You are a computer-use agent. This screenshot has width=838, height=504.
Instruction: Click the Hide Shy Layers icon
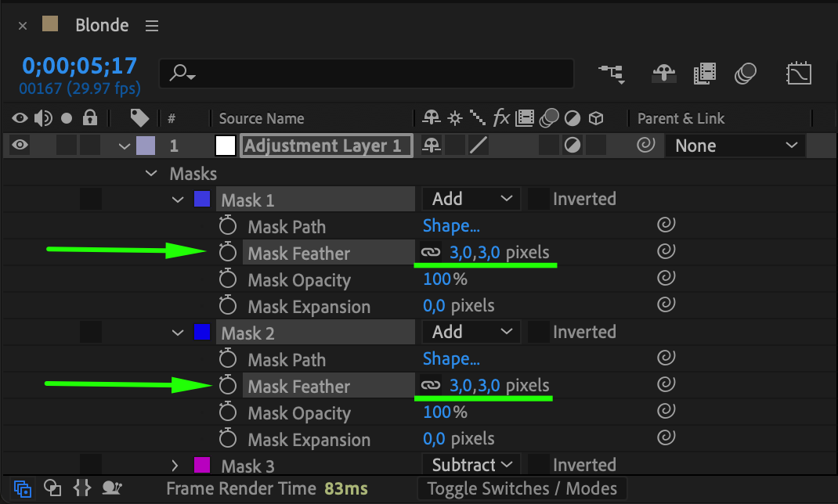[664, 74]
